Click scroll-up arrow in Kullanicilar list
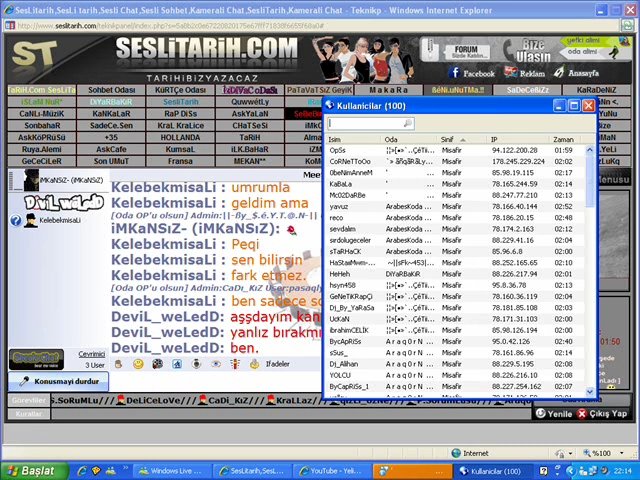 click(x=590, y=150)
